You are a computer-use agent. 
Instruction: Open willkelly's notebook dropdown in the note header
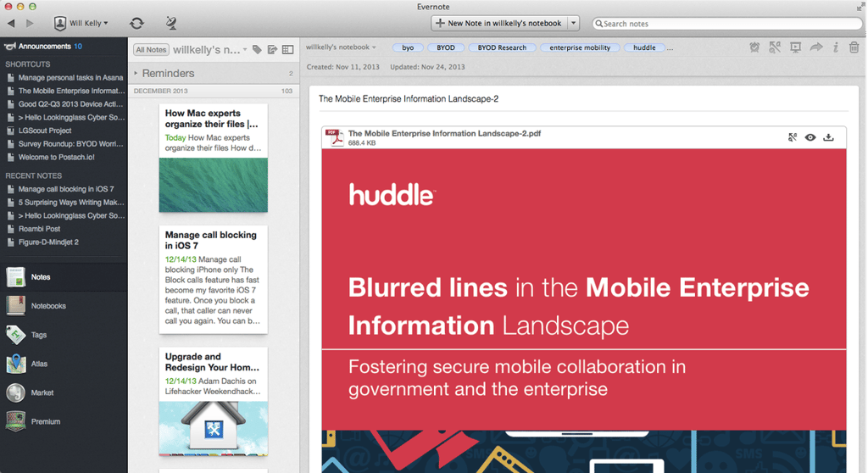(341, 47)
